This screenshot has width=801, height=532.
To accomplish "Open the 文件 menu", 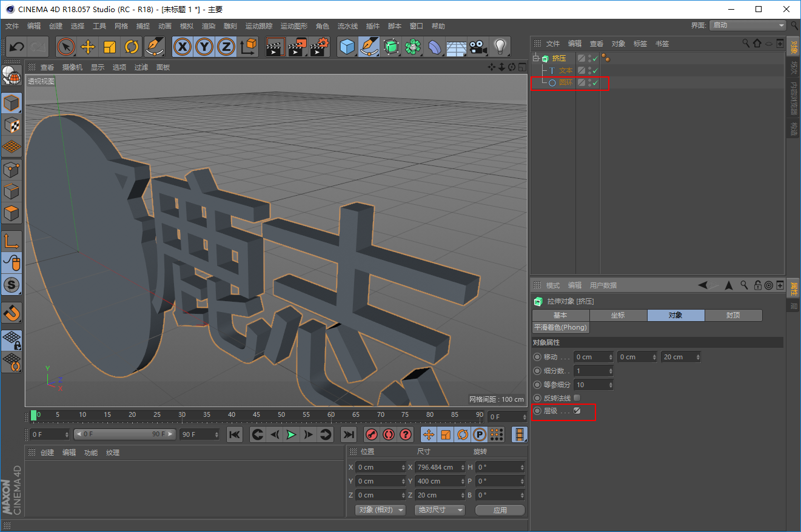I will pos(12,26).
